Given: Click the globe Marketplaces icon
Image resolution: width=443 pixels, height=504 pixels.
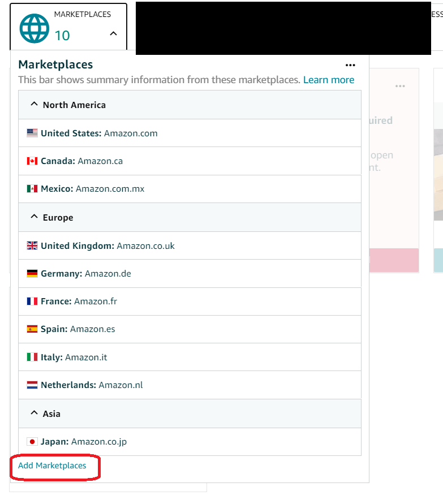Looking at the screenshot, I should pyautogui.click(x=34, y=28).
